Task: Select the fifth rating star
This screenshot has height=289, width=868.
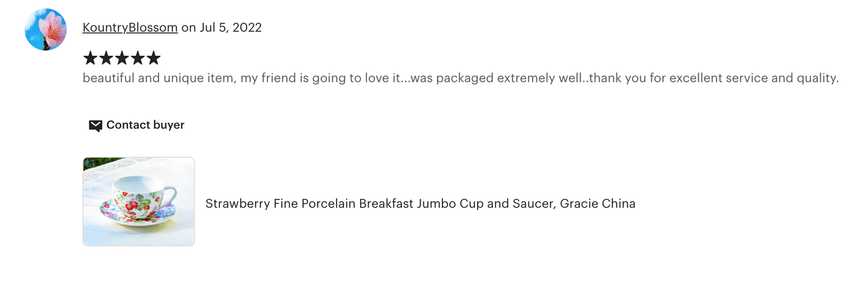Action: click(154, 58)
